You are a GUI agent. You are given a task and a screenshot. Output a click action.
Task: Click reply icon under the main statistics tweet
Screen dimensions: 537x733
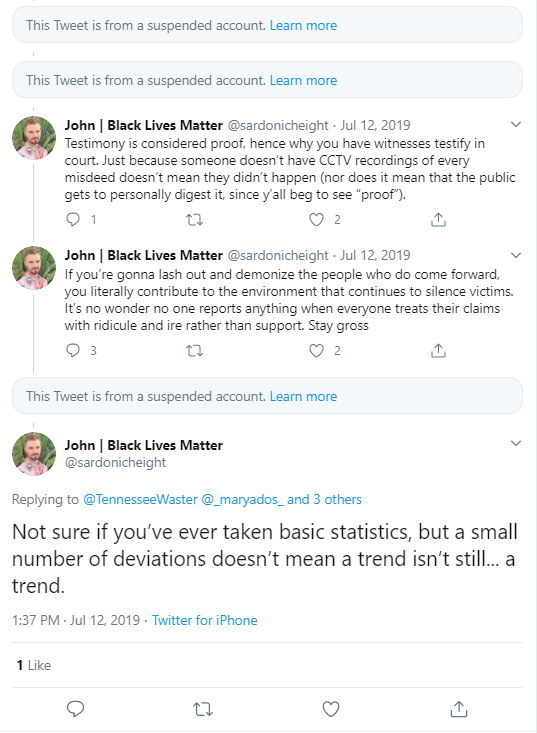pos(75,709)
